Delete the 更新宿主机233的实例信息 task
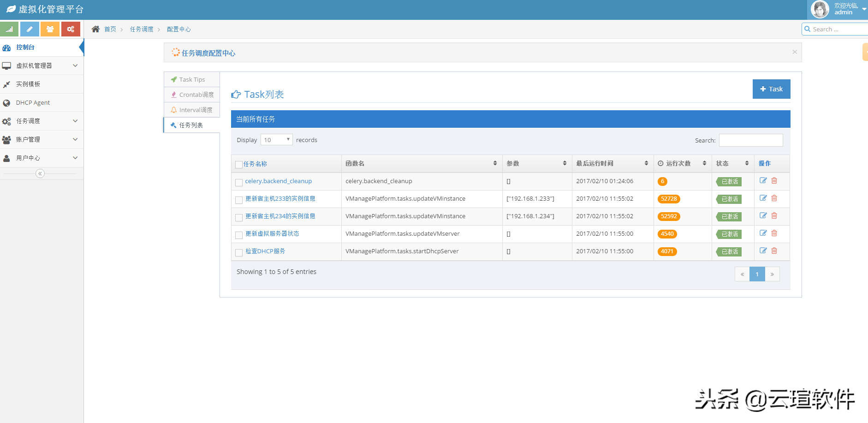Screen dimensions: 868x423 [774, 198]
